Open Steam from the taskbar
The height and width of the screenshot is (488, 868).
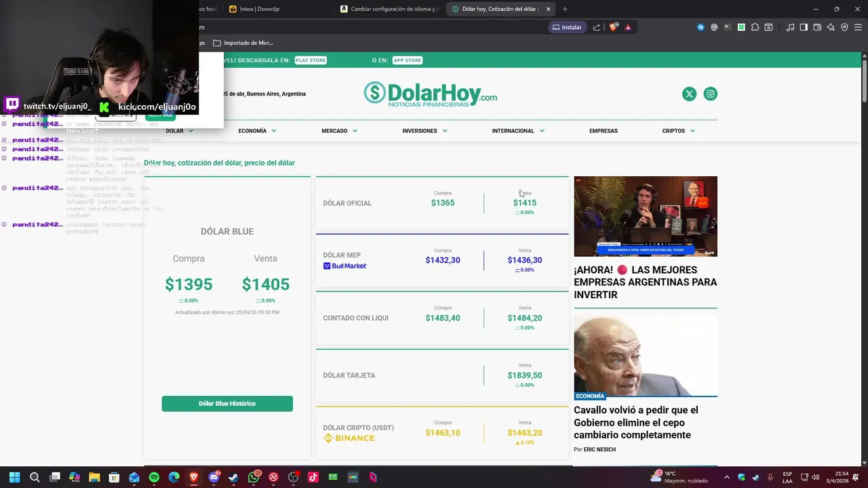point(233,477)
